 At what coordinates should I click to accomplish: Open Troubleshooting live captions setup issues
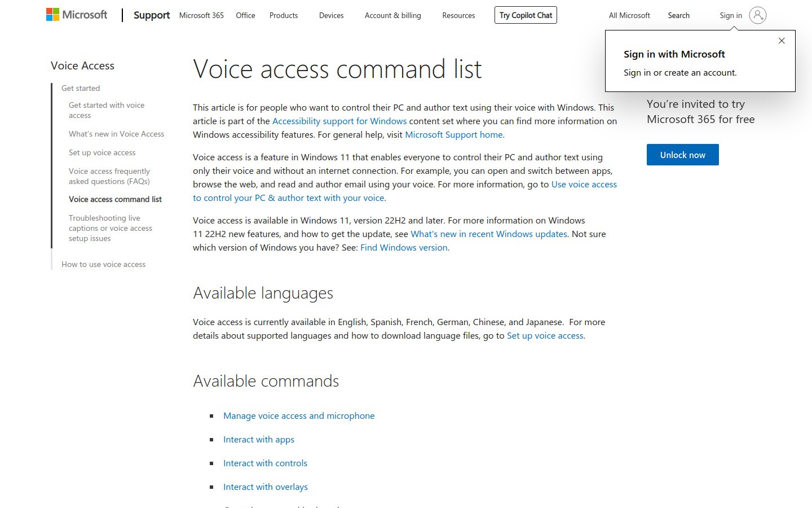pos(110,227)
